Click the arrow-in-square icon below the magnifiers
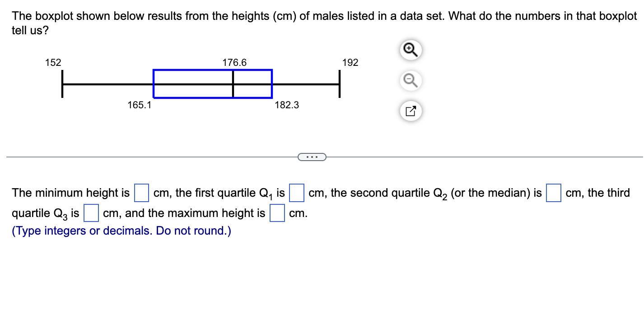Screen dimensions: 644x314 [410, 111]
